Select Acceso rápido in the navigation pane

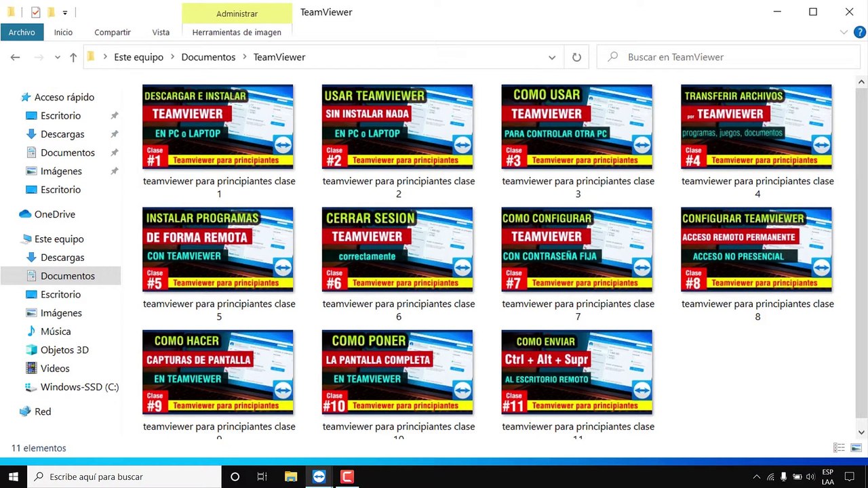click(64, 97)
